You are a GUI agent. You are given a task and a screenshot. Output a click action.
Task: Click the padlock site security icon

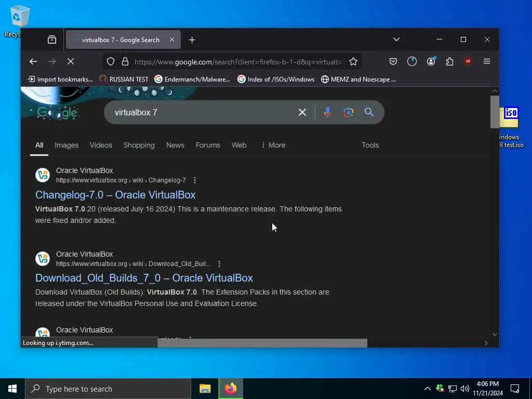tap(125, 61)
